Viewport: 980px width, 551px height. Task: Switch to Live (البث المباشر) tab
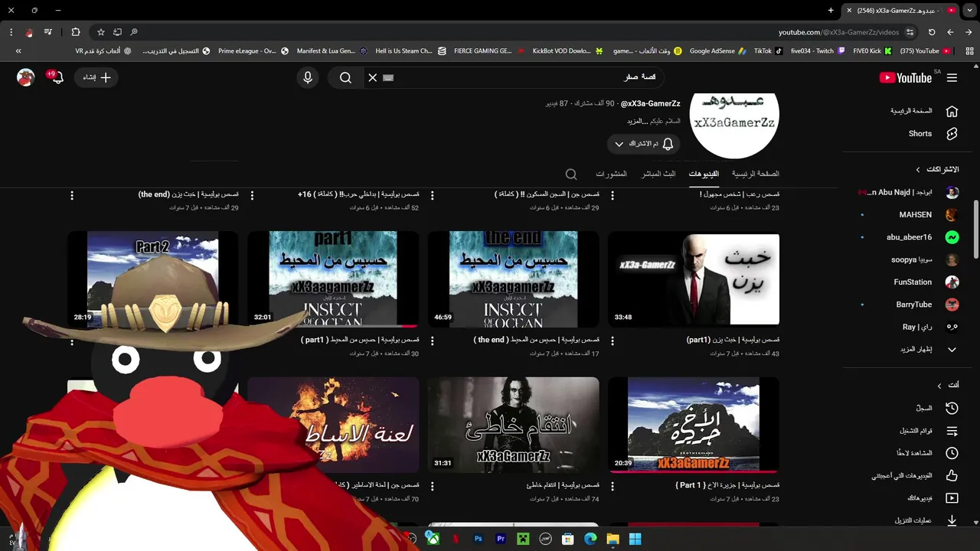658,174
